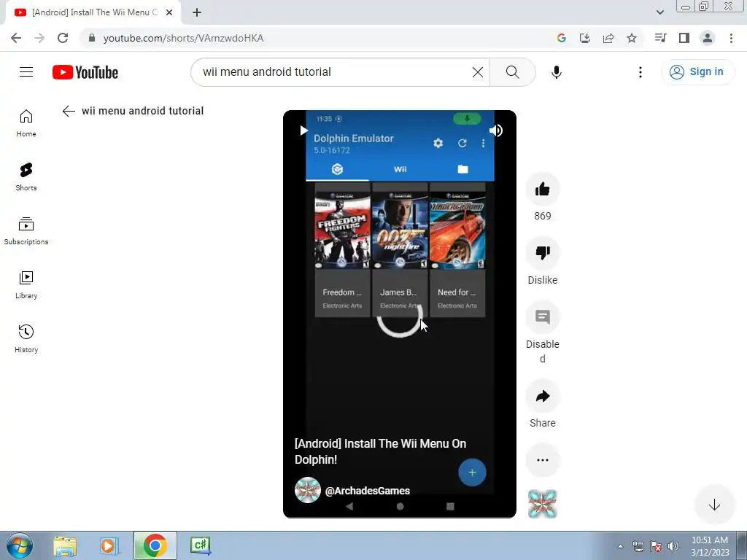Image resolution: width=747 pixels, height=560 pixels.
Task: Click the ArchadesGames channel avatar
Action: 308,490
